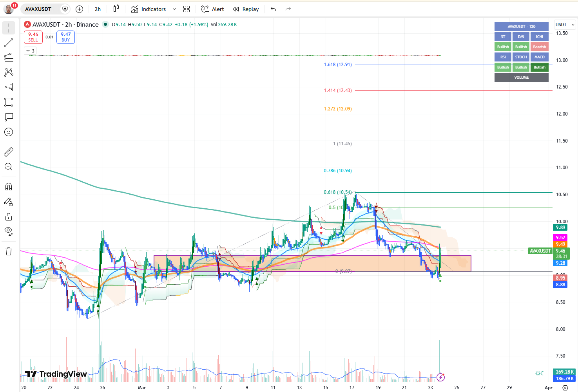Choose the geometric shapes tool
Viewport: 578px width, 392px height.
tap(9, 102)
